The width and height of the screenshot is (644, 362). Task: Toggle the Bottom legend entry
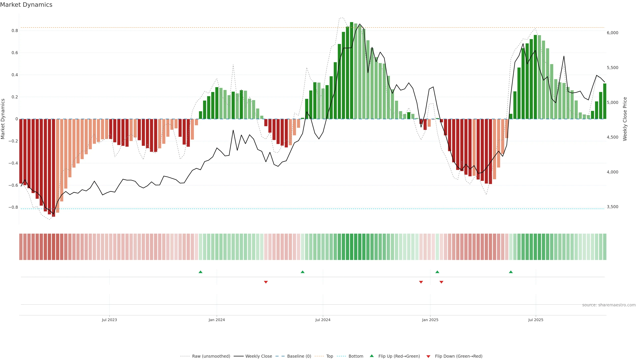click(x=356, y=356)
